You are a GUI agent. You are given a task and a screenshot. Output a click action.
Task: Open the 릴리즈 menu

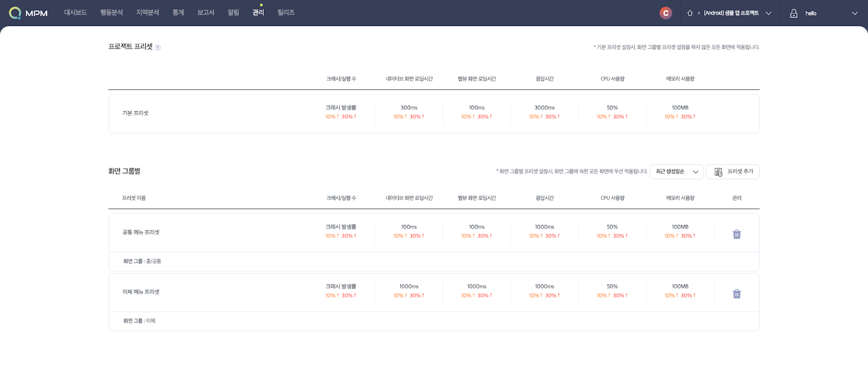pyautogui.click(x=286, y=12)
